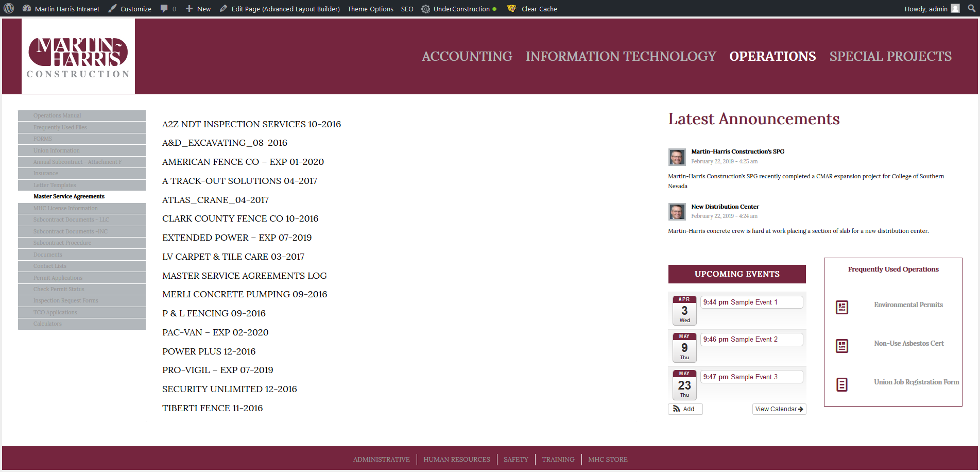The image size is (980, 472).
Task: Open American Fence Co – EXP 01-2020
Action: pos(243,162)
